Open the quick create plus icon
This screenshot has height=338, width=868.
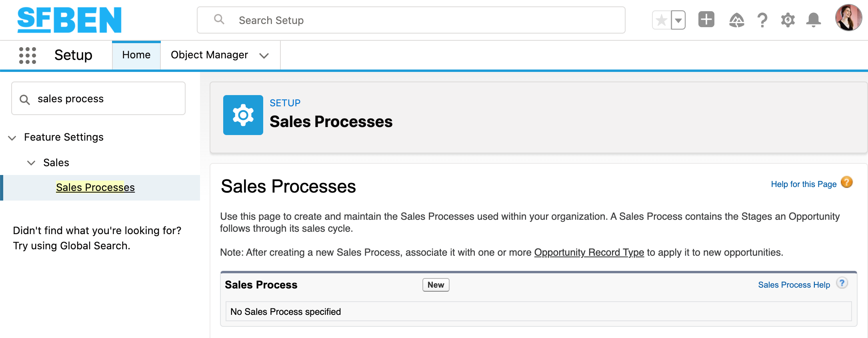coord(706,19)
